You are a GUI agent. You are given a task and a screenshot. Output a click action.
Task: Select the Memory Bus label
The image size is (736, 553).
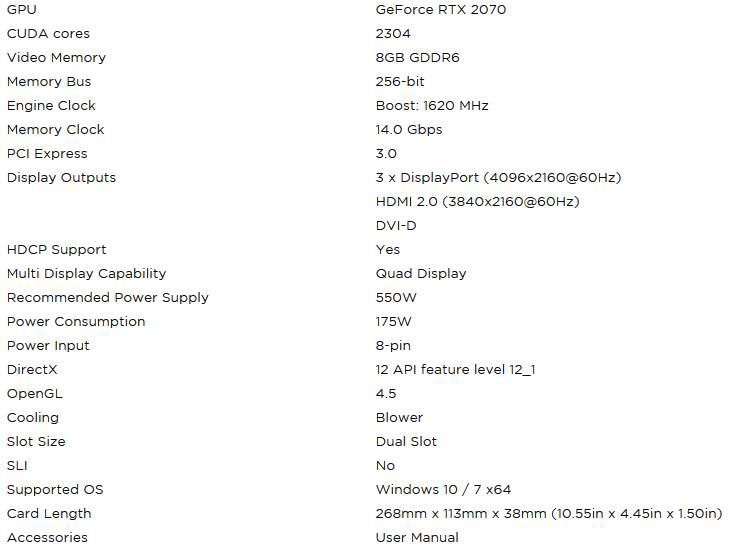[x=48, y=82]
